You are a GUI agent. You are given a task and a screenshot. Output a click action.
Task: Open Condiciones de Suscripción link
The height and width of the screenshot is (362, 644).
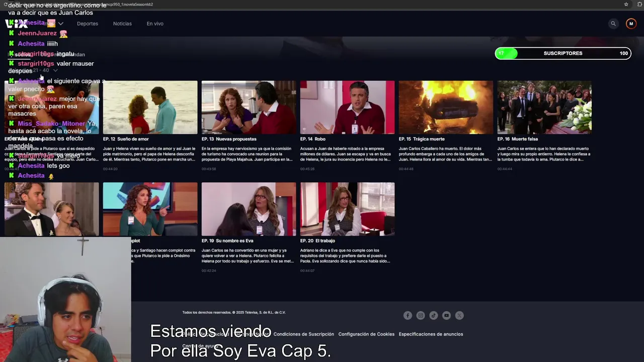303,334
